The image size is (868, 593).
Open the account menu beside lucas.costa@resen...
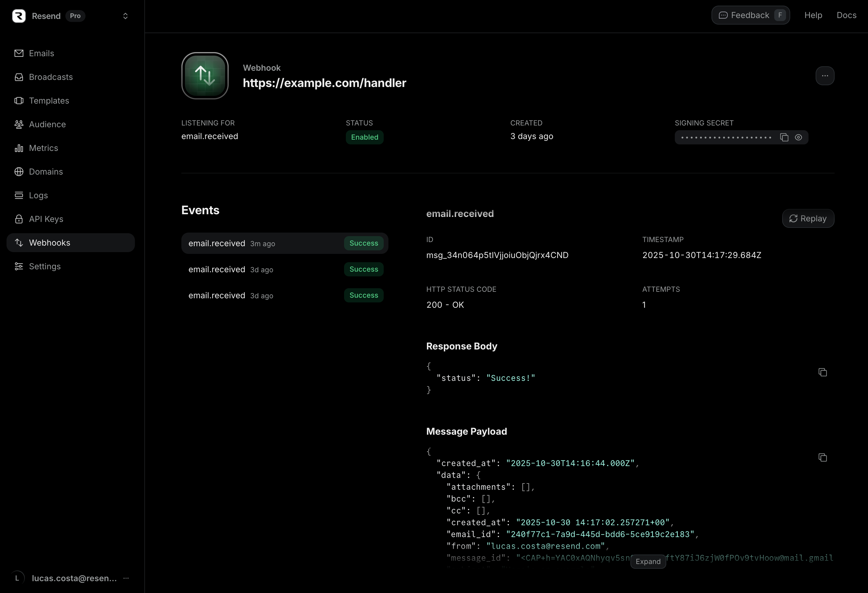(126, 578)
